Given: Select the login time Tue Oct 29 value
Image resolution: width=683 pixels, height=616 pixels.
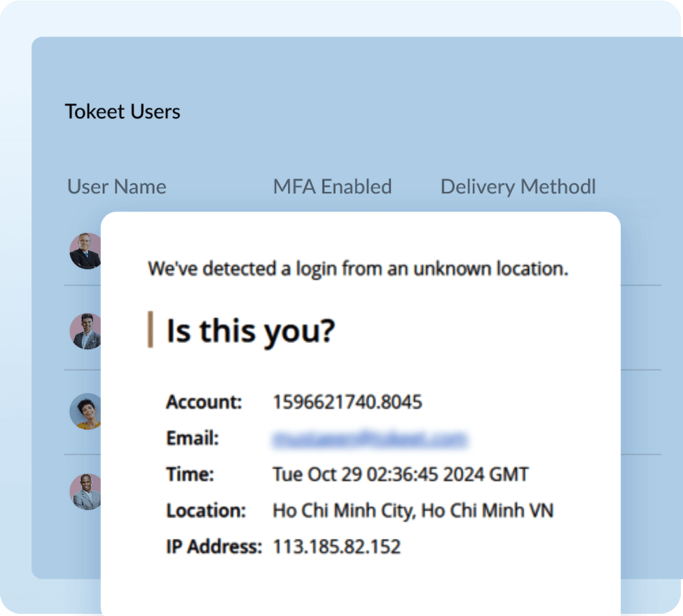Looking at the screenshot, I should [x=400, y=475].
